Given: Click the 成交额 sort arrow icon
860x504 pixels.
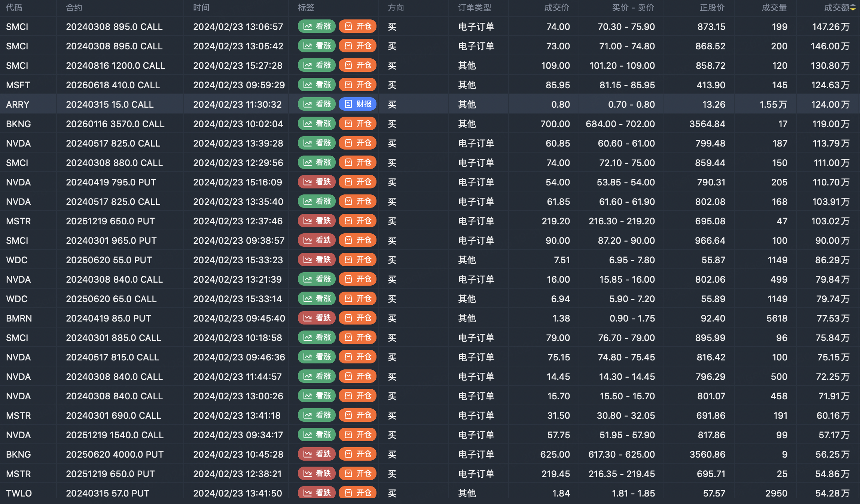Looking at the screenshot, I should tap(853, 8).
